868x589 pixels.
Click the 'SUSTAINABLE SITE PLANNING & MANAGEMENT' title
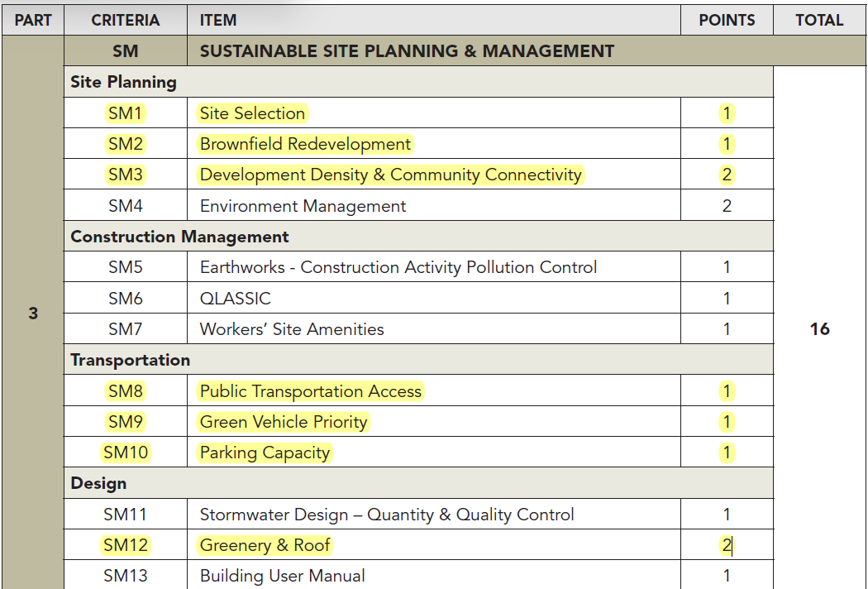coord(407,51)
